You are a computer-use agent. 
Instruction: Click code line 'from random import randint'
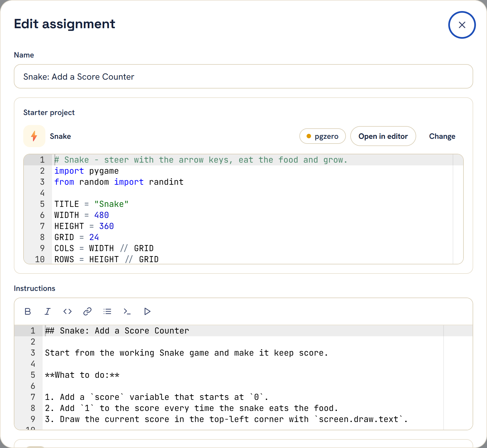[x=119, y=182]
